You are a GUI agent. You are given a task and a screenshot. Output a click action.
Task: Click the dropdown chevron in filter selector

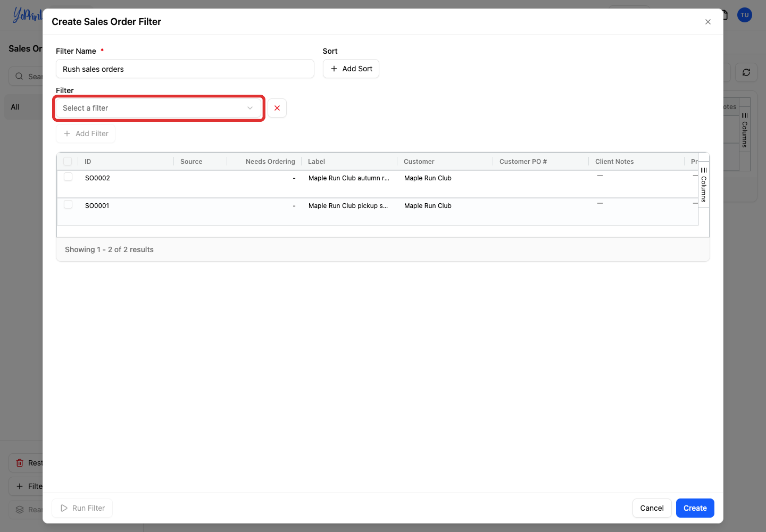point(250,108)
